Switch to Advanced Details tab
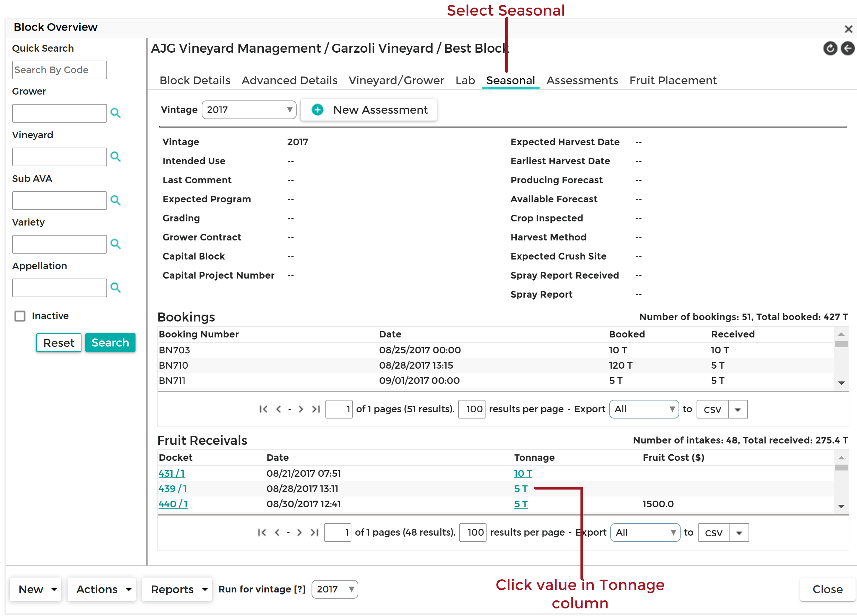This screenshot has height=616, width=857. click(x=289, y=80)
